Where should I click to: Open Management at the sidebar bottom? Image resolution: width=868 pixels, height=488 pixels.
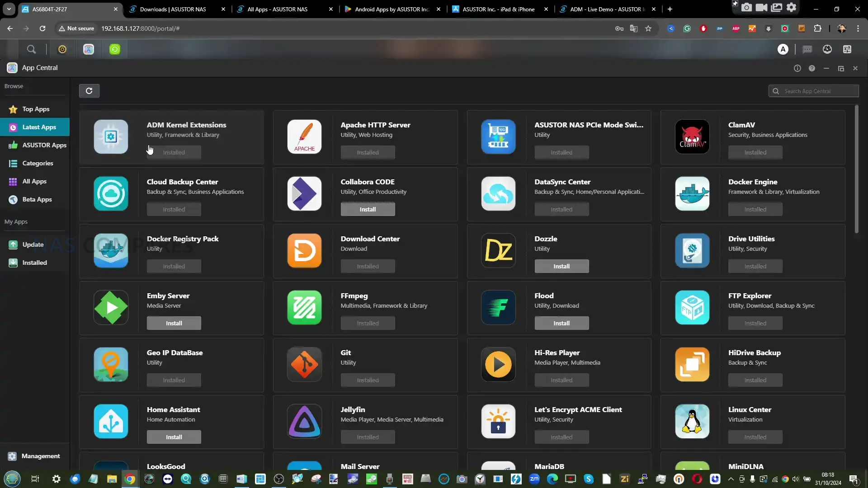pos(40,456)
